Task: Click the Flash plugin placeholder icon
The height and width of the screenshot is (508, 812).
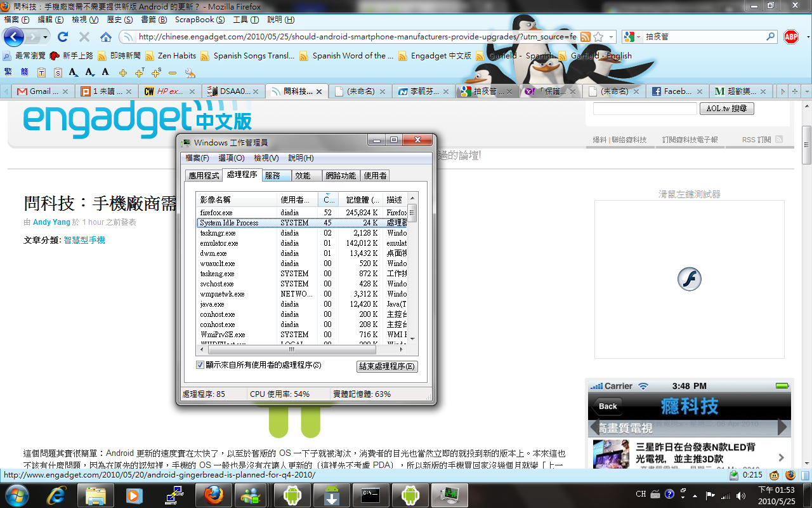Action: point(689,279)
